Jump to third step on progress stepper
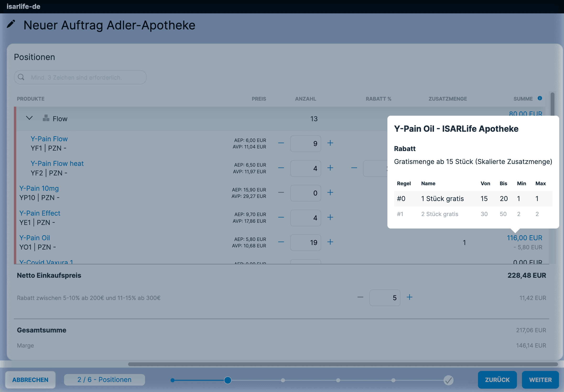 pos(283,380)
